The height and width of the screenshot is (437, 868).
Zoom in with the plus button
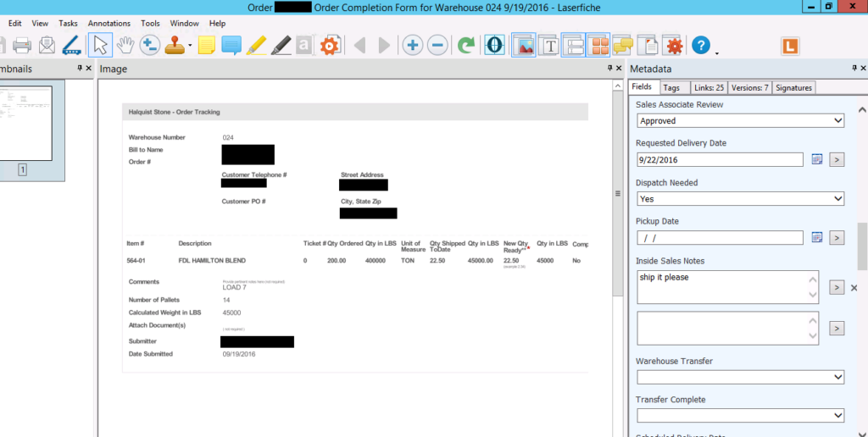413,46
